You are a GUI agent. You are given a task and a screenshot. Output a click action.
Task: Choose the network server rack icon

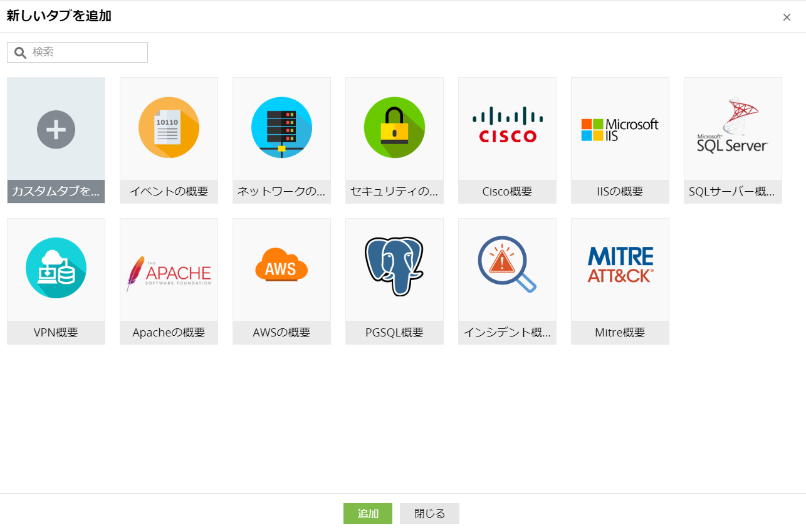[281, 128]
